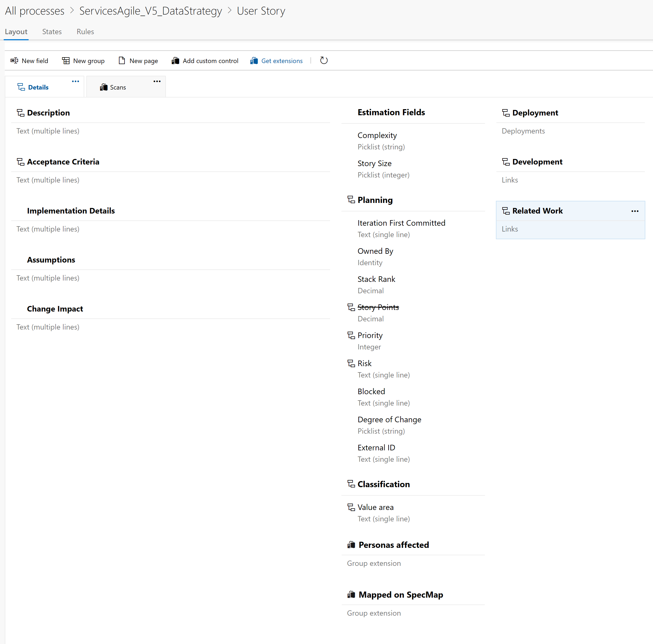
Task: Click the refresh circular arrow icon
Action: pyautogui.click(x=323, y=60)
